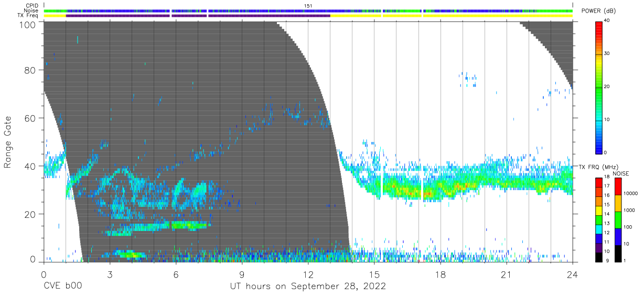Click y-axis tick label '80'
The width and height of the screenshot is (644, 297).
click(30, 70)
